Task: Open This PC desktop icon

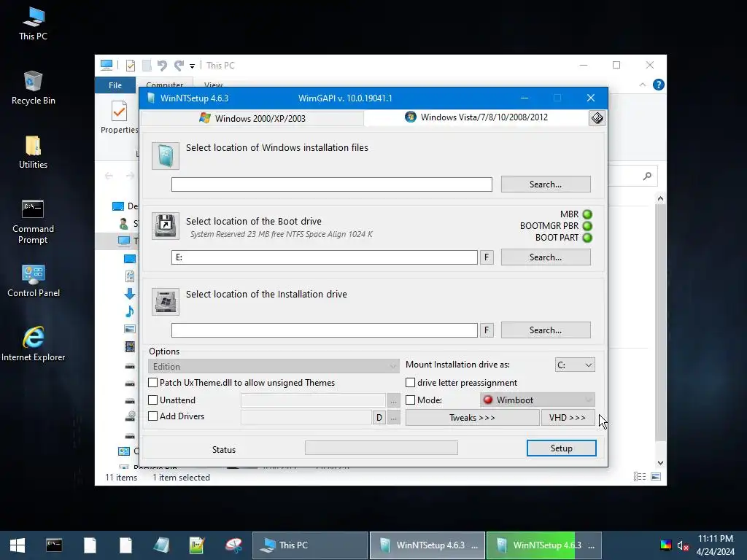Action: (x=33, y=24)
